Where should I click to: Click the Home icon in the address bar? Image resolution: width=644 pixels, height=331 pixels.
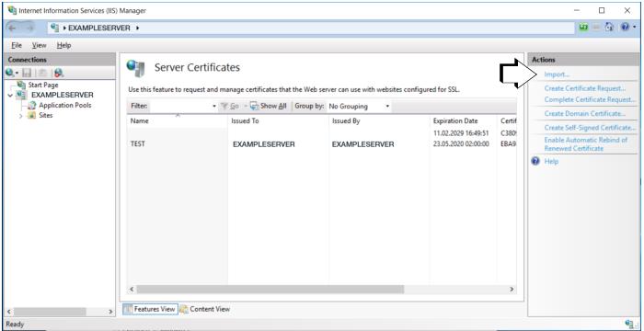[x=610, y=28]
